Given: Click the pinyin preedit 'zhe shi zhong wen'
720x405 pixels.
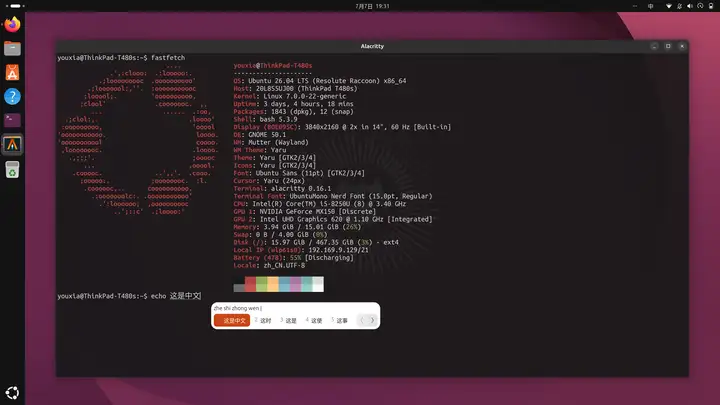Looking at the screenshot, I should coord(236,308).
